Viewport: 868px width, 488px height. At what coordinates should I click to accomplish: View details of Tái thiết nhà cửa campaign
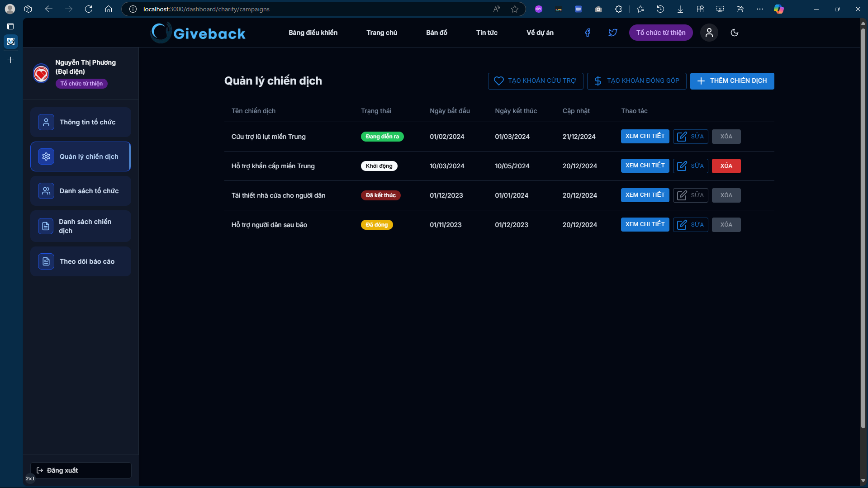point(645,195)
